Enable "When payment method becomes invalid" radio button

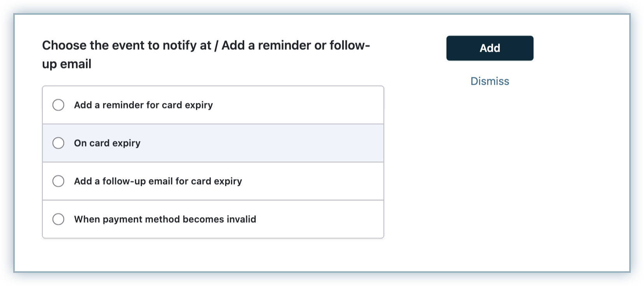(x=58, y=219)
